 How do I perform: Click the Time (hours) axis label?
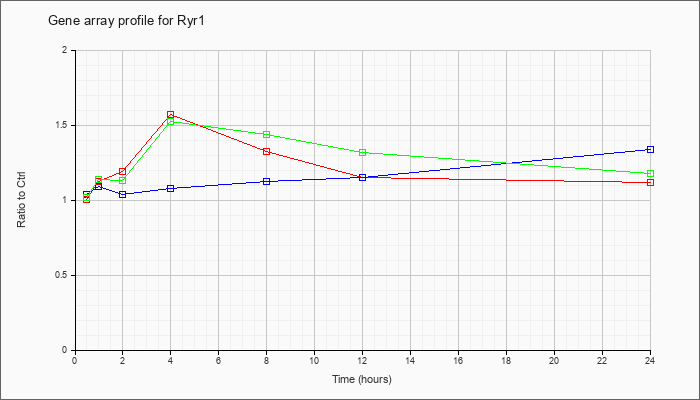coord(362,379)
